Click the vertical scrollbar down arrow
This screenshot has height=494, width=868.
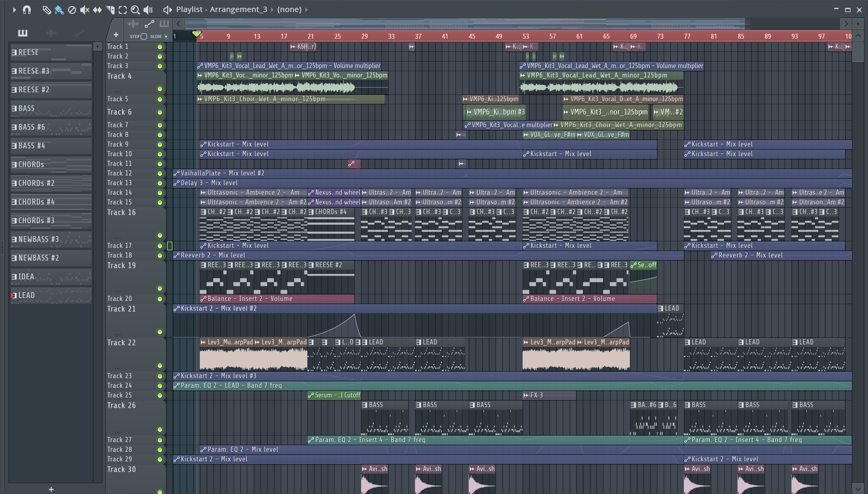point(858,489)
